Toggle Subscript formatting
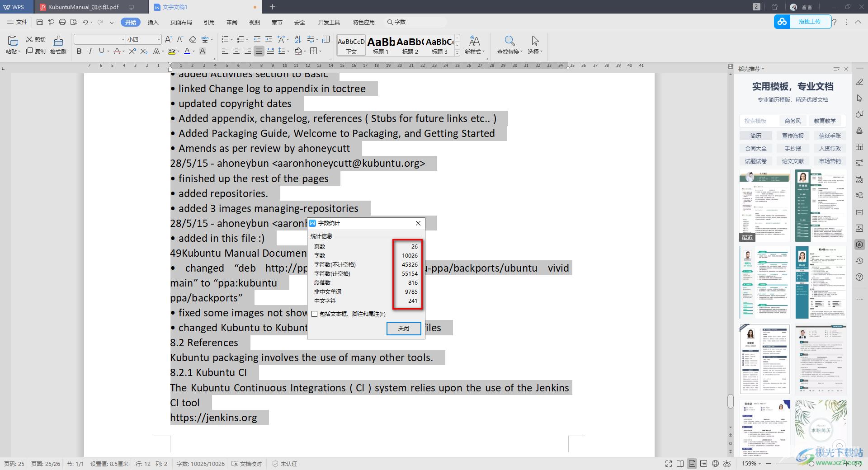 [x=144, y=51]
